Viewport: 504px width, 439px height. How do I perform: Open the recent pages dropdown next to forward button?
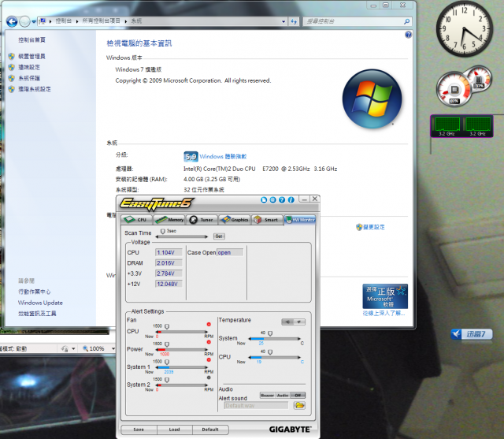34,22
